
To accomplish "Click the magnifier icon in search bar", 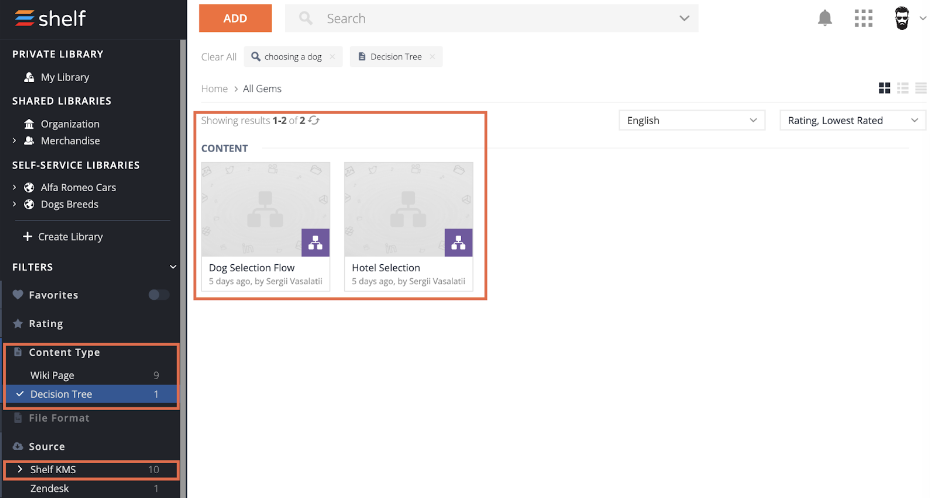I will coord(305,18).
